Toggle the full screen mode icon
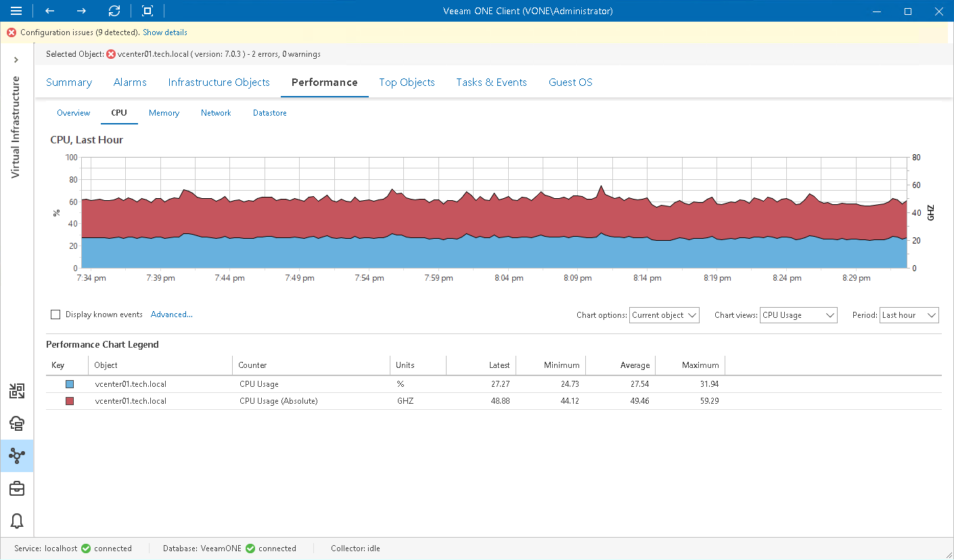This screenshot has width=954, height=560. click(147, 11)
